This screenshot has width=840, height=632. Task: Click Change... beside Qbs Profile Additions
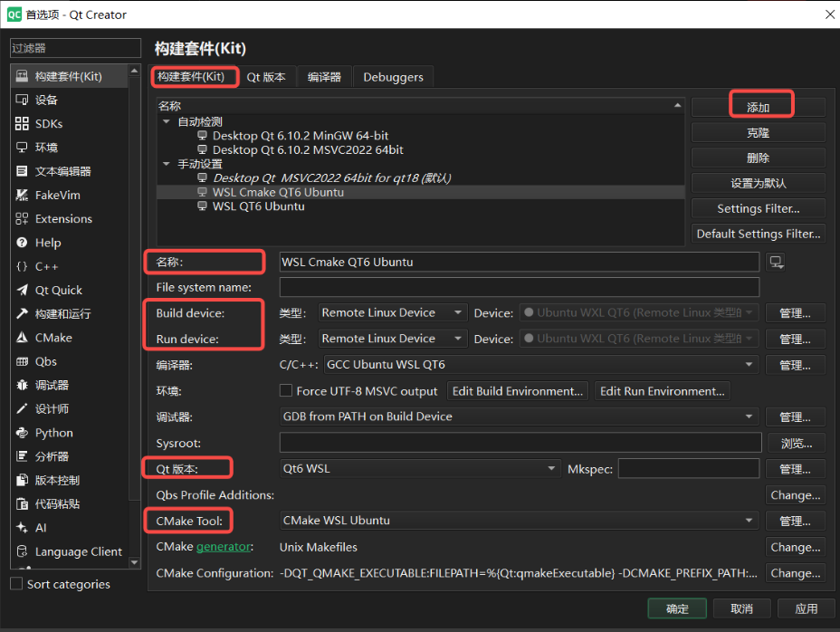tap(795, 494)
